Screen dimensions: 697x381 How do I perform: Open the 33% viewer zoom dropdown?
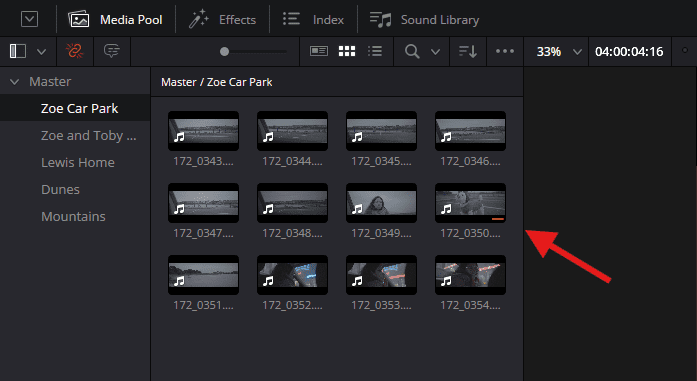click(x=559, y=52)
